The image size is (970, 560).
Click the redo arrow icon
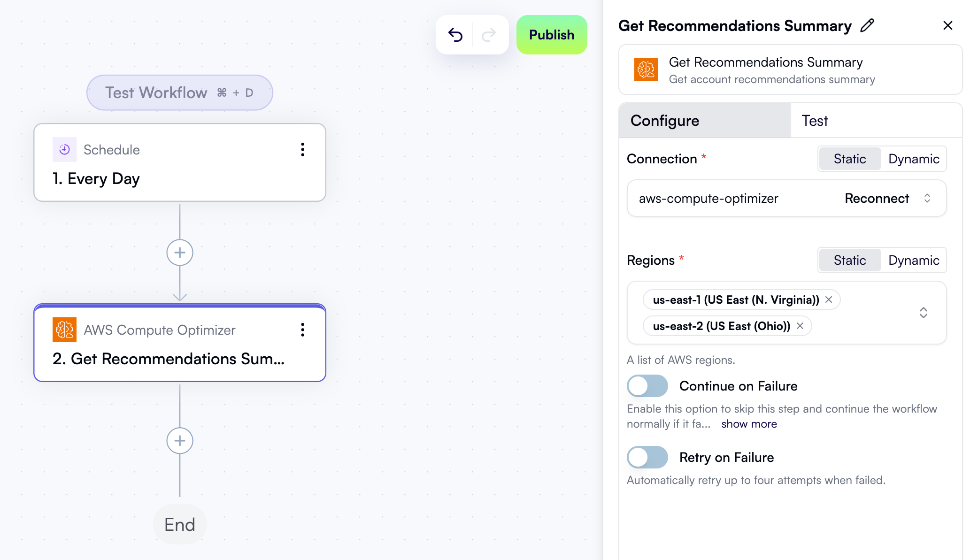489,35
